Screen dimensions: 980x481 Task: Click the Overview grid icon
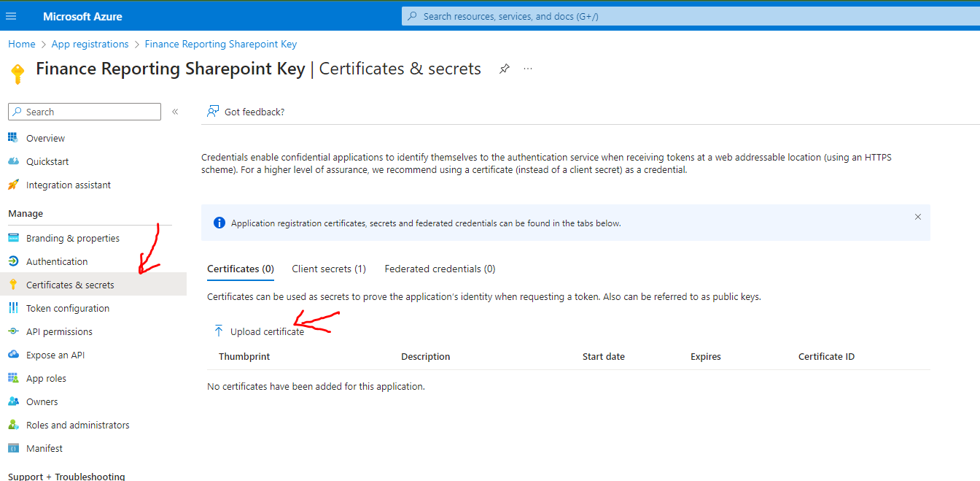click(x=13, y=138)
